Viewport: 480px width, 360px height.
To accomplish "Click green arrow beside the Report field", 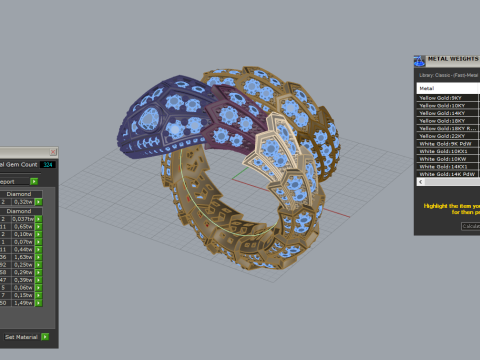I will click(34, 181).
